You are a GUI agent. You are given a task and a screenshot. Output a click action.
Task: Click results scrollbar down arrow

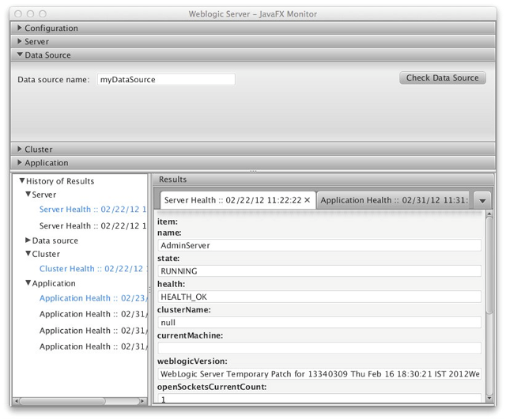click(489, 399)
